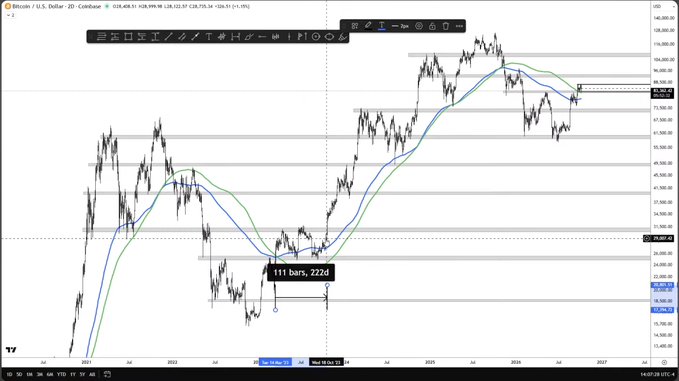Click the plus button at crosshair price label
The image size is (679, 381).
coord(647,239)
